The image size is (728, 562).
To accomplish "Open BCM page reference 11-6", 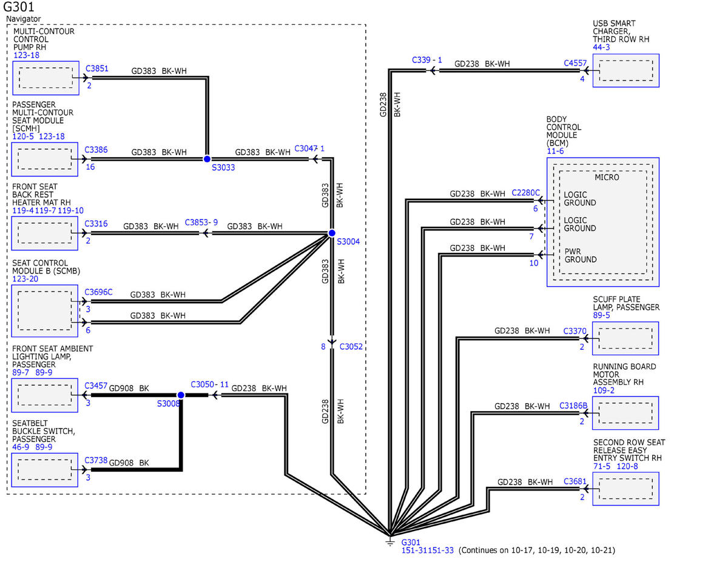I will 555,151.
